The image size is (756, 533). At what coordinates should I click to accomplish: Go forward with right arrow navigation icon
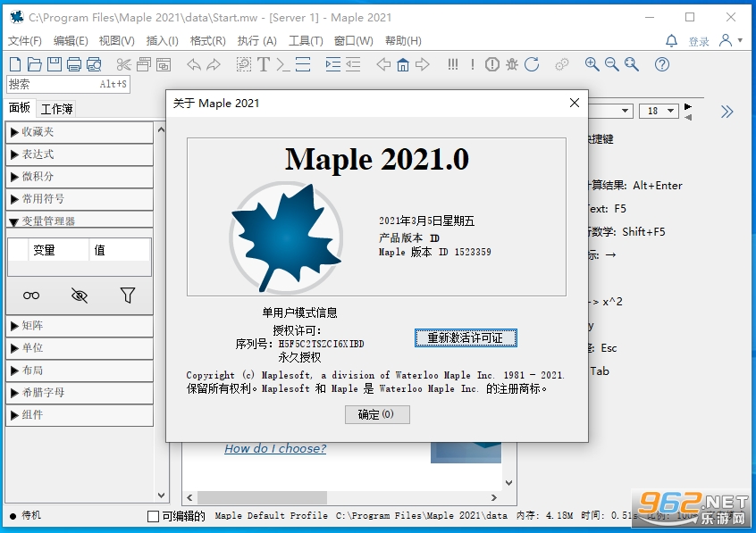coord(423,64)
